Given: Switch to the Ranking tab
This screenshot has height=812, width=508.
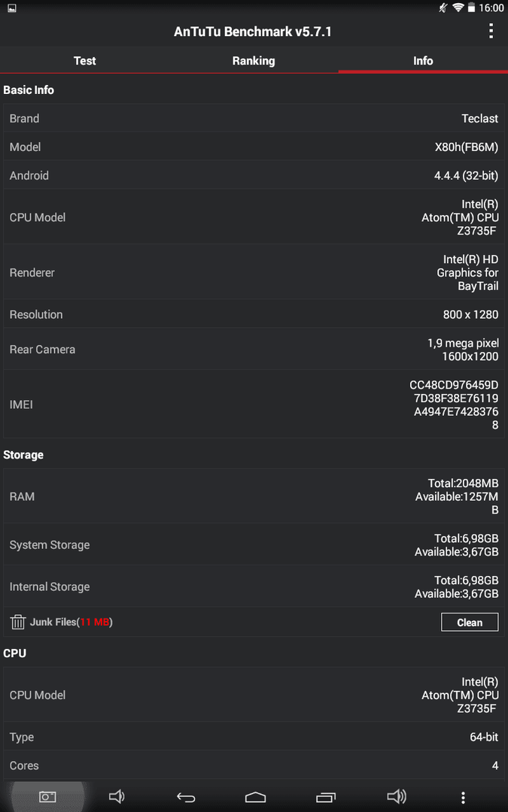Looking at the screenshot, I should click(254, 61).
